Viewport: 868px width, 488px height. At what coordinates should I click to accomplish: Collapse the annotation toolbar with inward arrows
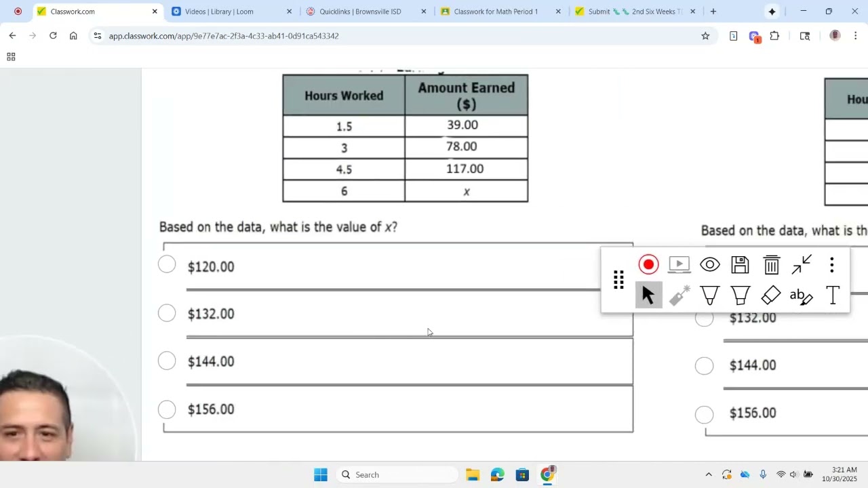point(802,264)
